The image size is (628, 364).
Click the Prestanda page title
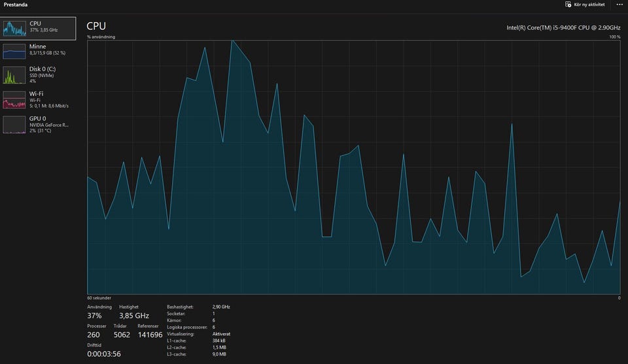pos(15,5)
